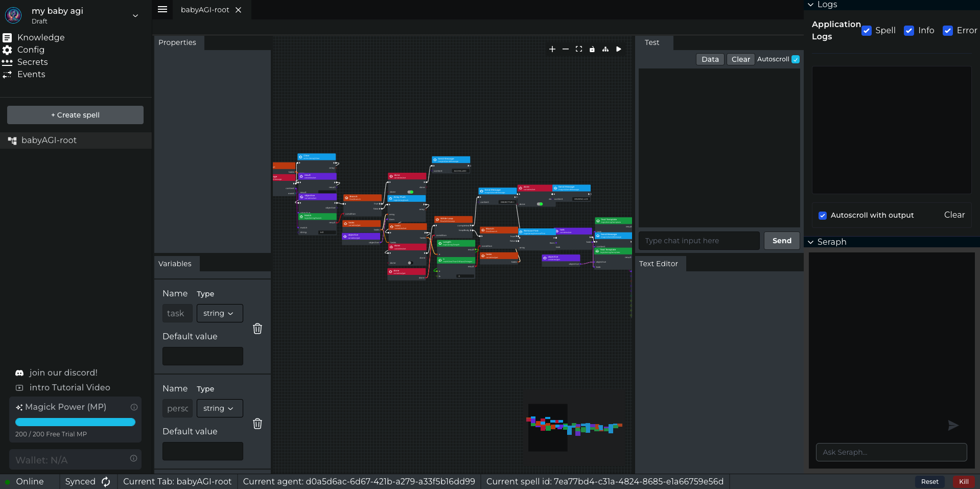Click the Synced refresh icon
This screenshot has width=980, height=489.
[x=106, y=481]
